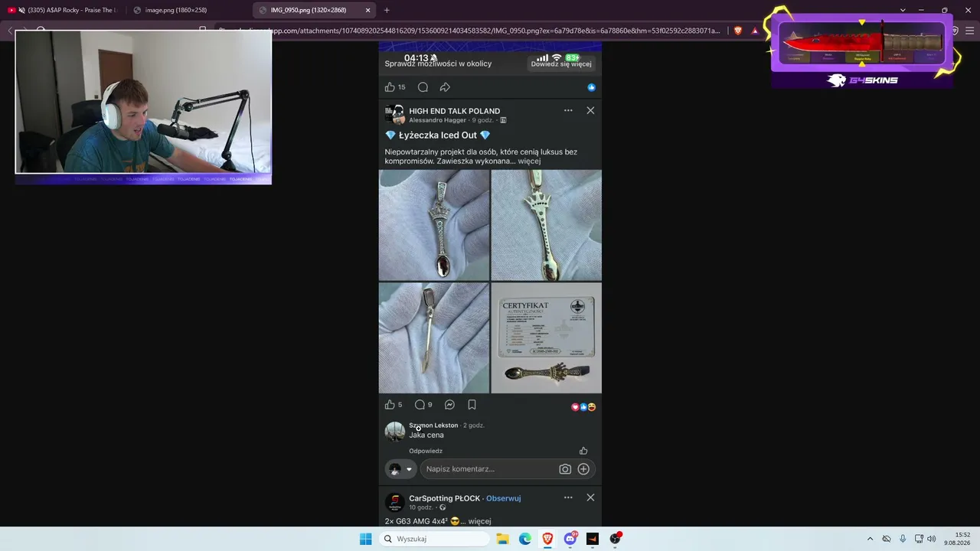The width and height of the screenshot is (980, 551).
Task: Open the CarSpotting PŁOCK page name
Action: pyautogui.click(x=444, y=498)
